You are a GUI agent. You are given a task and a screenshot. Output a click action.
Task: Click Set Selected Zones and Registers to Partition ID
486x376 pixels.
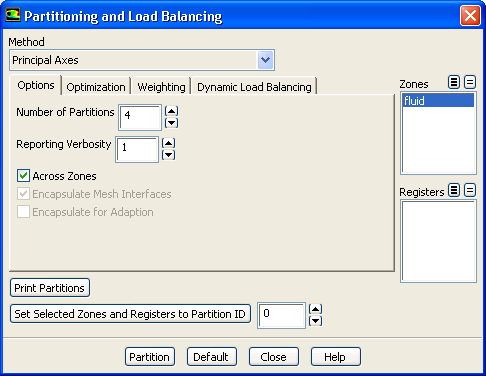(x=130, y=314)
